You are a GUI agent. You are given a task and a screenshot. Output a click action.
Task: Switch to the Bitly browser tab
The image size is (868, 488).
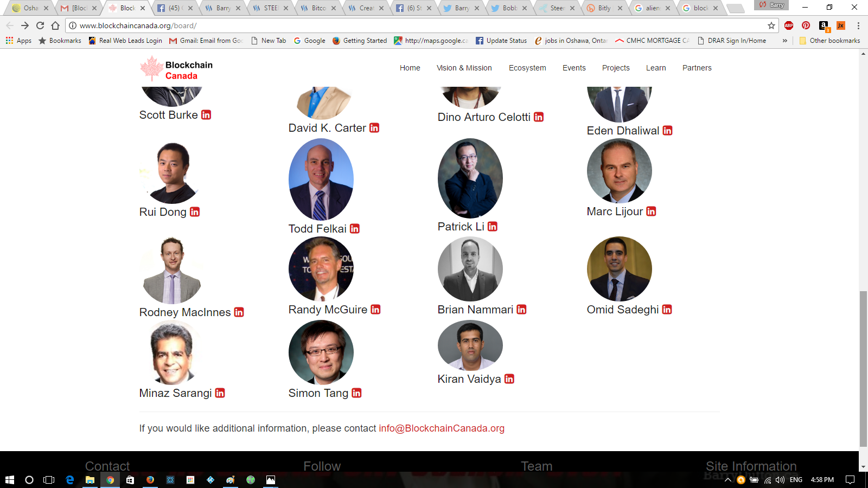(x=604, y=8)
